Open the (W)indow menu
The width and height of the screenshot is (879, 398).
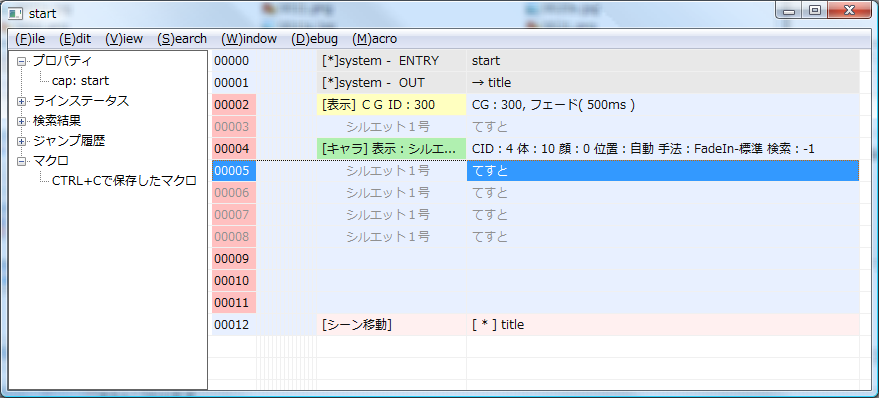(249, 39)
